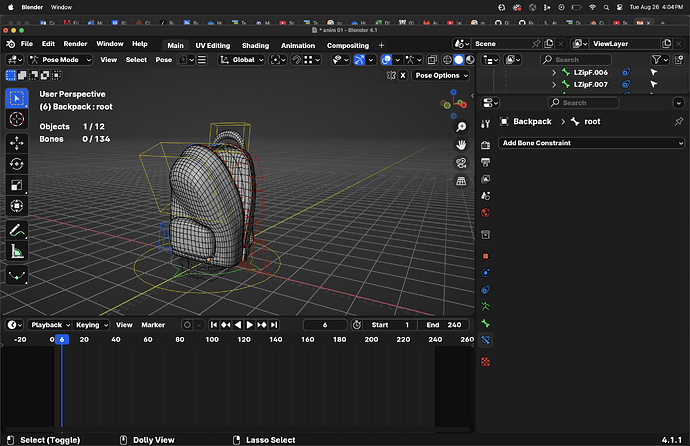Switch to Animation workspace tab
This screenshot has height=446, width=690.
(298, 45)
